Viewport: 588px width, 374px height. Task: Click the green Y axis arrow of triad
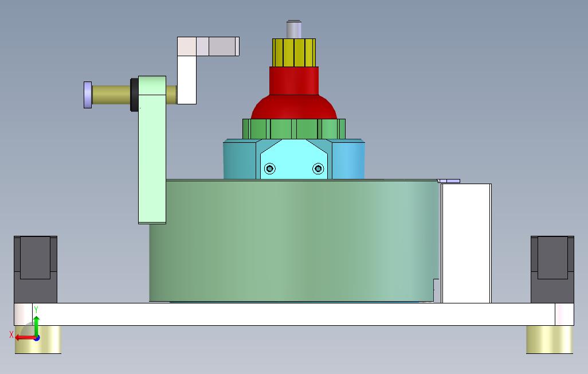(x=36, y=325)
